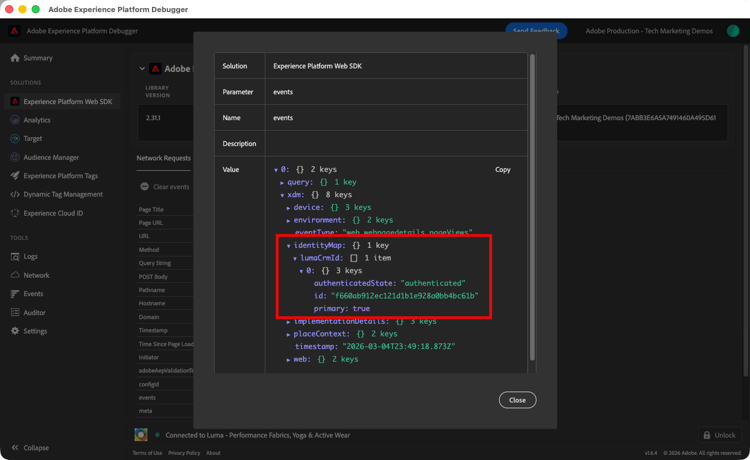Collapse the root 0 node triangle
750x460 pixels.
[x=276, y=170]
